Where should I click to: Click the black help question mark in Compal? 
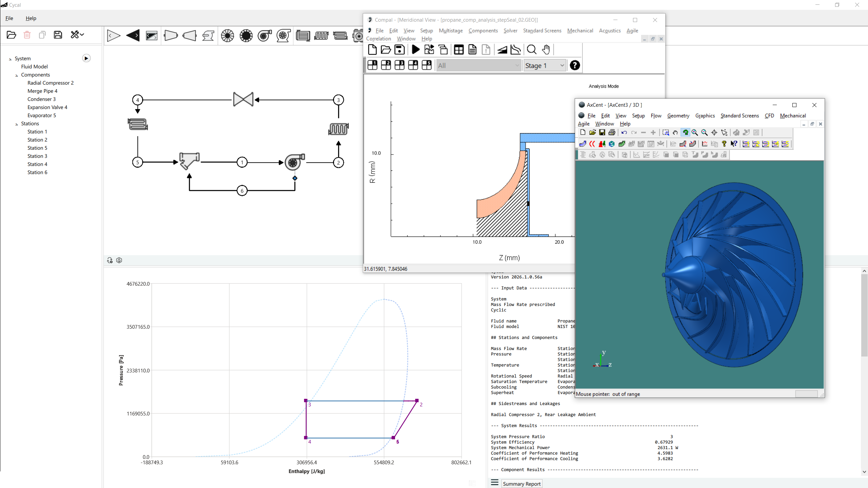[x=574, y=65]
